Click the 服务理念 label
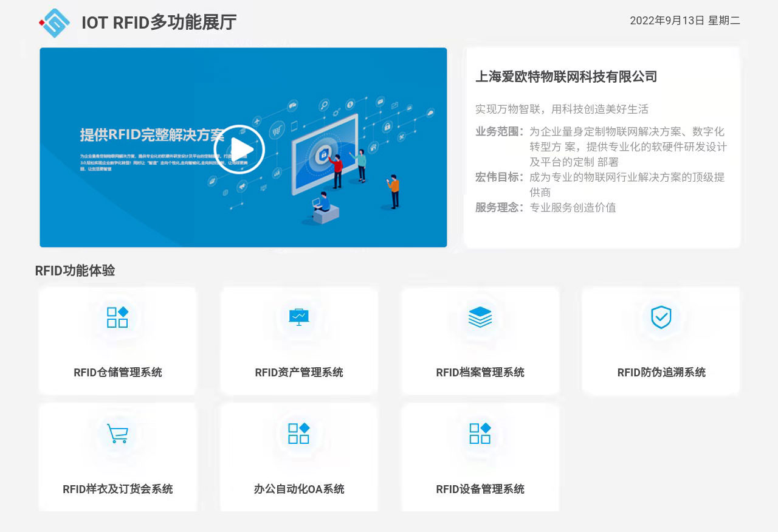 [500, 207]
